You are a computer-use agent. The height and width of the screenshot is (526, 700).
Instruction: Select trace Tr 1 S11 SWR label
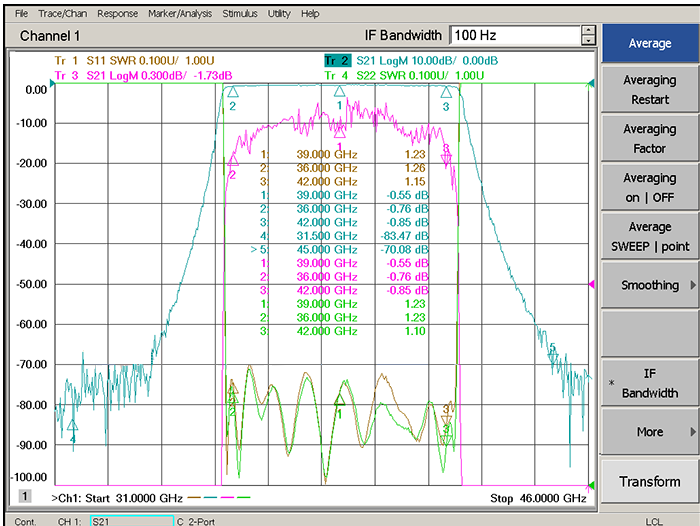(134, 60)
